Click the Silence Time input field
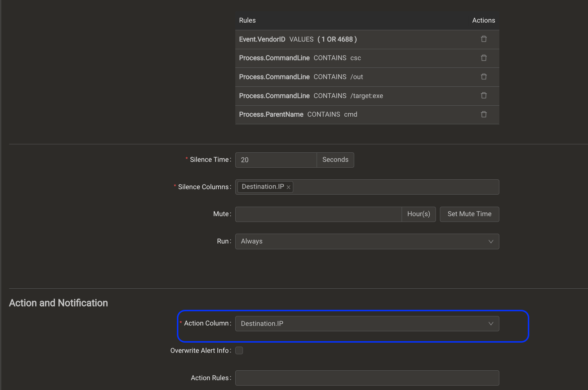Image resolution: width=588 pixels, height=390 pixels. pyautogui.click(x=276, y=160)
